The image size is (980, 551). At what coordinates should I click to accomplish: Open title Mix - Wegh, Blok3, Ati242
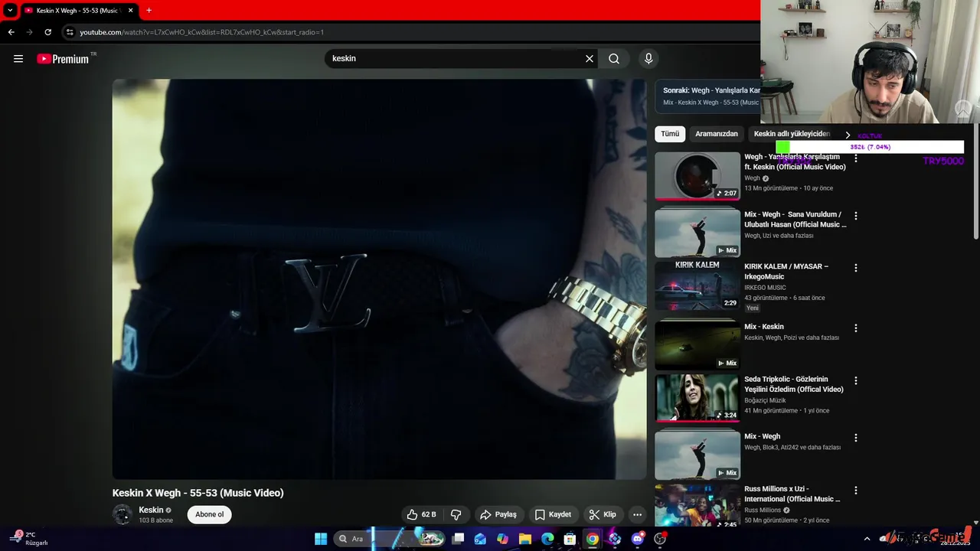(x=762, y=436)
